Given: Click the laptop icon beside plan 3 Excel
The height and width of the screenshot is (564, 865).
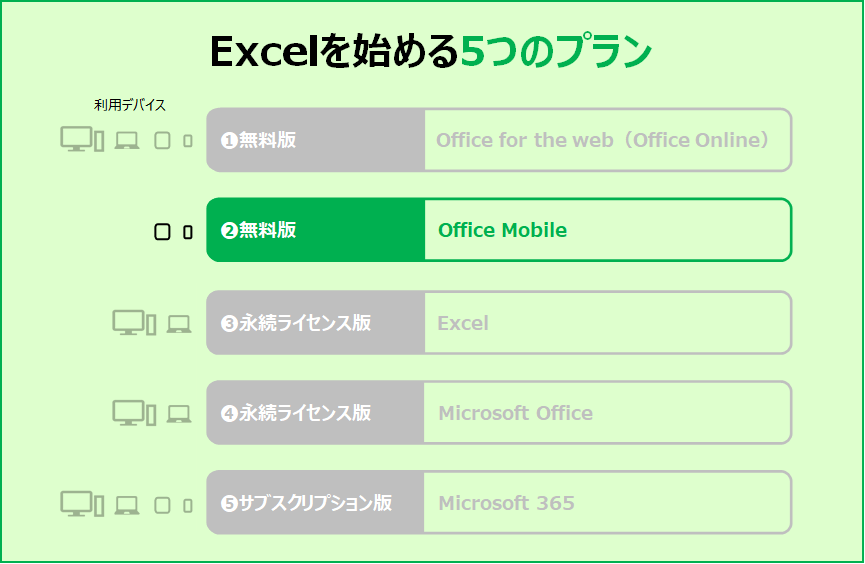Looking at the screenshot, I should click(179, 324).
